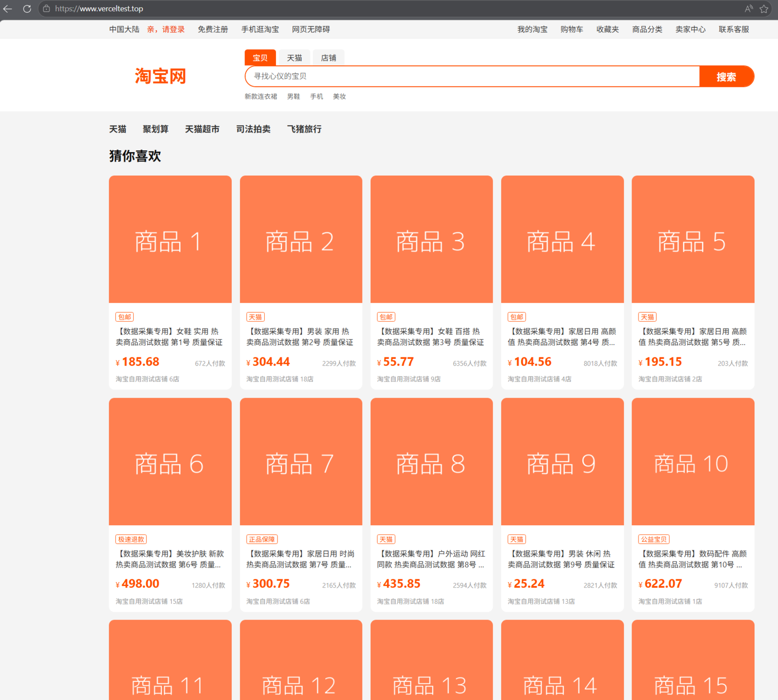Click the ¥304.44 price

point(268,362)
